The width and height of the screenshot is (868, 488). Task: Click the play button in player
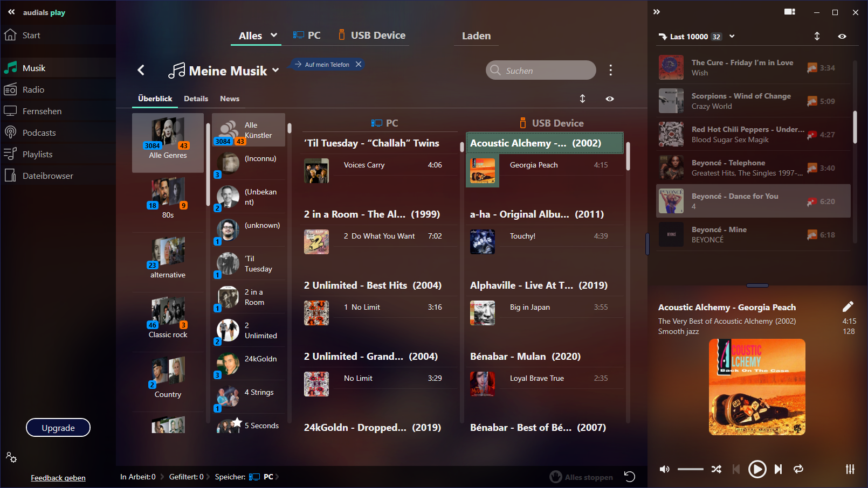(757, 469)
